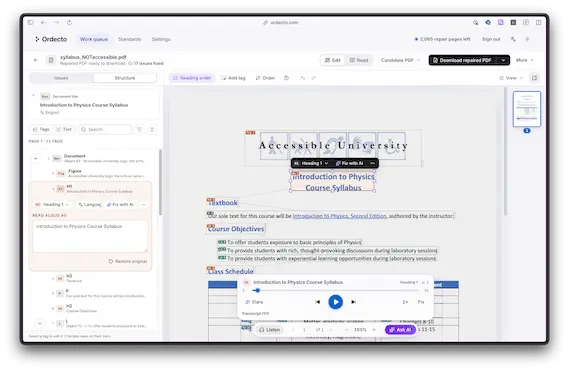Skip to previous audio segment
The height and width of the screenshot is (371, 569).
tap(318, 302)
